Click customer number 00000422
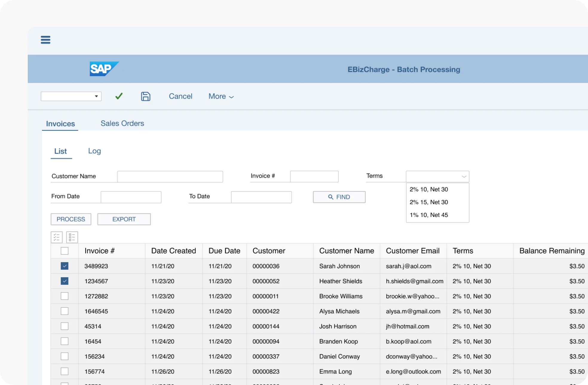Image resolution: width=588 pixels, height=385 pixels. tap(266, 311)
